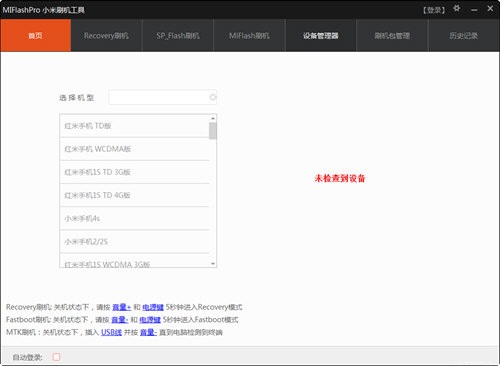Toggle the 自动登录 checkbox

56,357
